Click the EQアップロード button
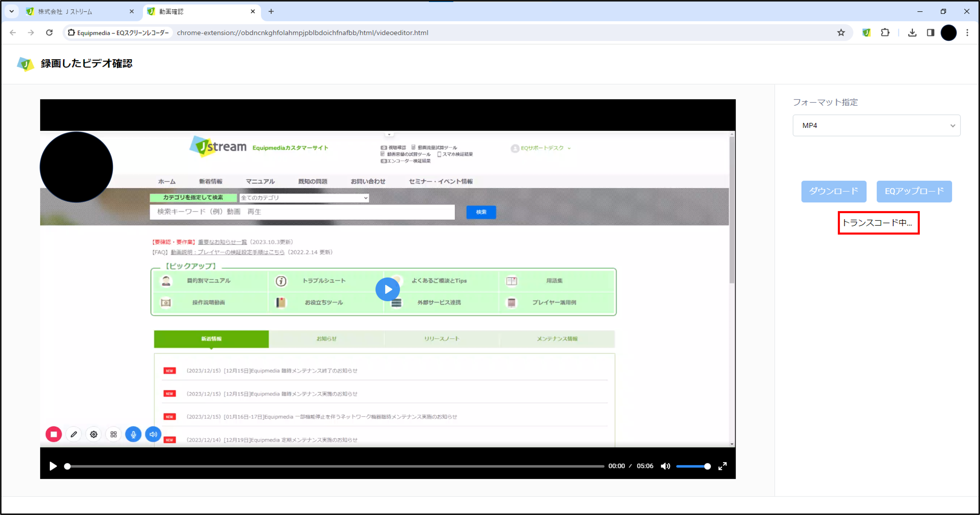The width and height of the screenshot is (980, 515). [x=914, y=191]
